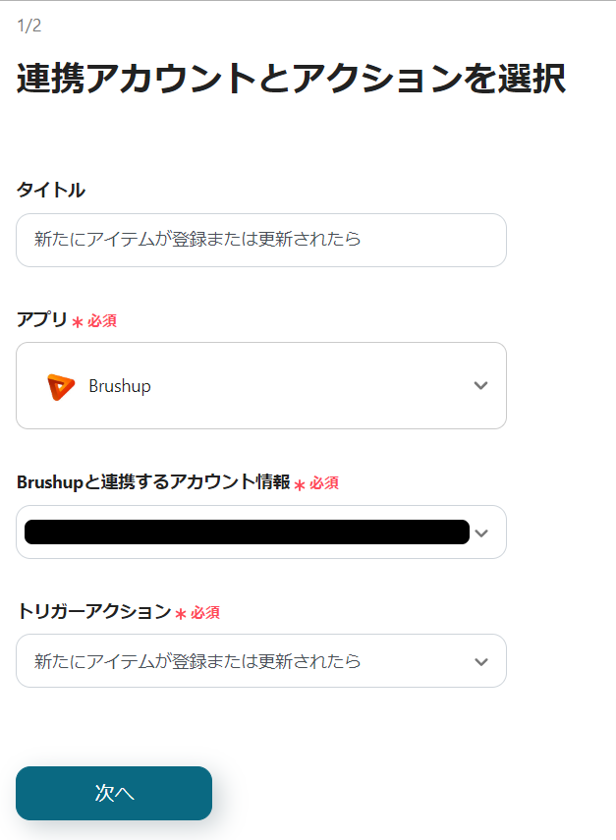Click the Brushupと連携するアカウント情報 label

click(x=153, y=482)
